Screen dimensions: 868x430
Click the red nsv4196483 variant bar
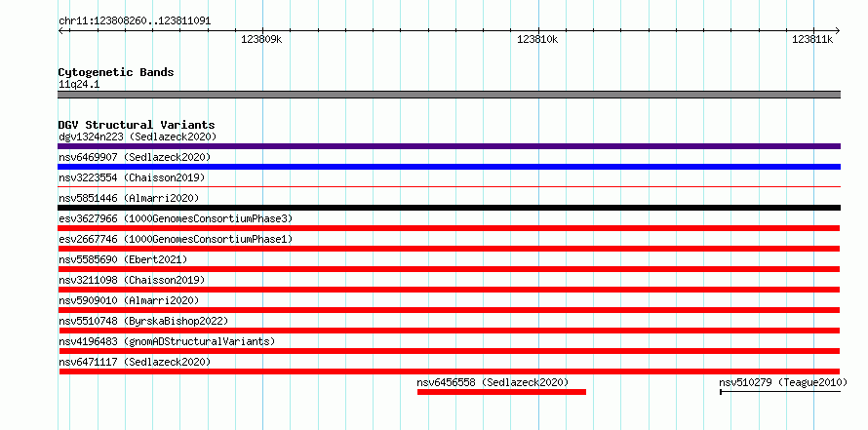pyautogui.click(x=449, y=351)
